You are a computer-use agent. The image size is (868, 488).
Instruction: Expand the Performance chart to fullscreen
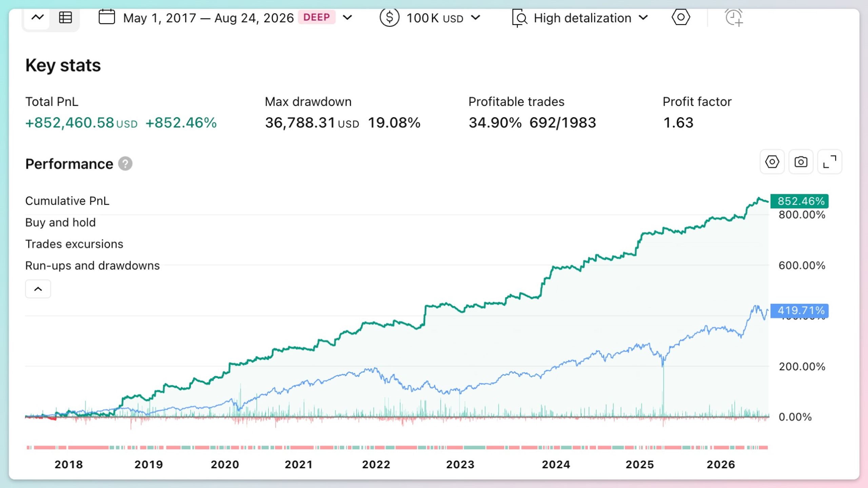click(830, 162)
